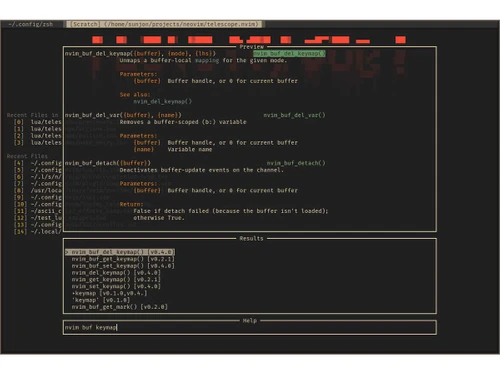Click the nvim_buf_del_keymap function signature in preview
500x375 pixels.
(x=140, y=53)
